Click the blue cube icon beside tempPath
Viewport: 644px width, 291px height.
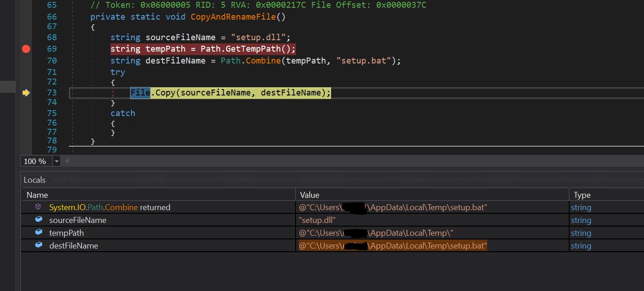coord(39,233)
